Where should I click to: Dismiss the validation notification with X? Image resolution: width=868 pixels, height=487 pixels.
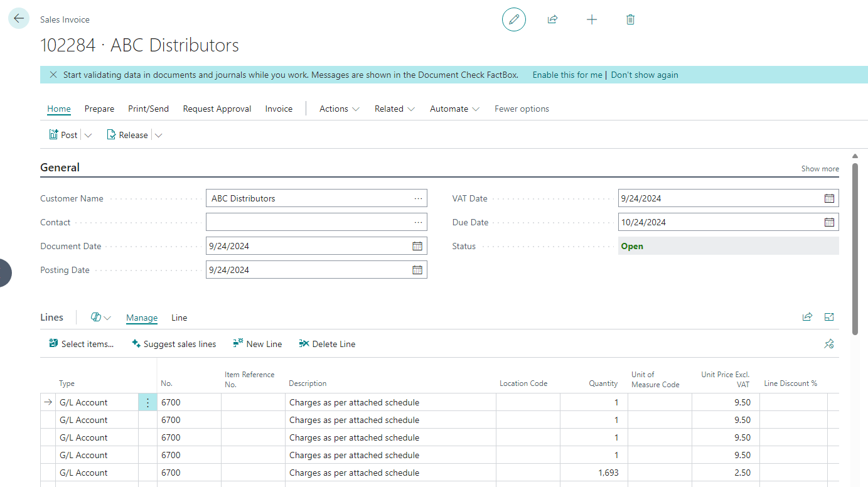point(53,75)
